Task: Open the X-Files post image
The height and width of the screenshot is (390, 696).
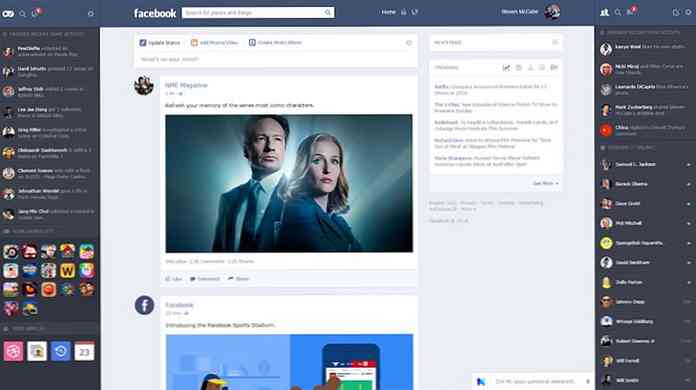Action: 289,183
